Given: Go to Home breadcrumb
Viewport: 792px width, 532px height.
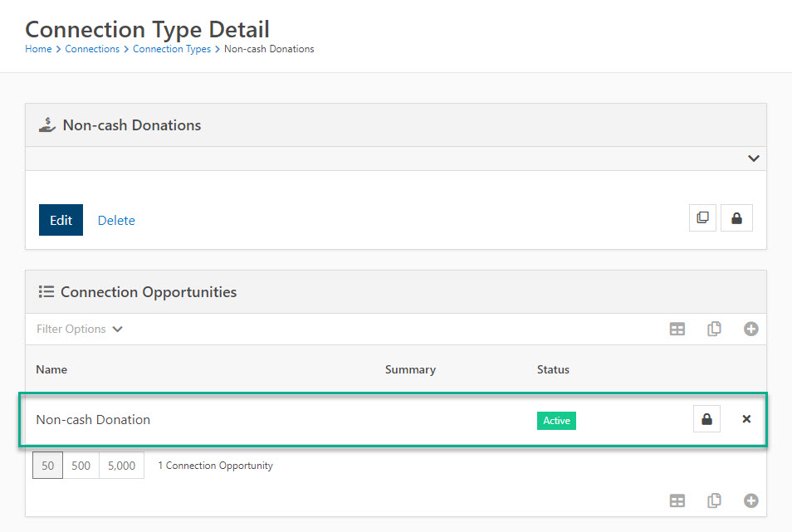Looking at the screenshot, I should (x=38, y=49).
